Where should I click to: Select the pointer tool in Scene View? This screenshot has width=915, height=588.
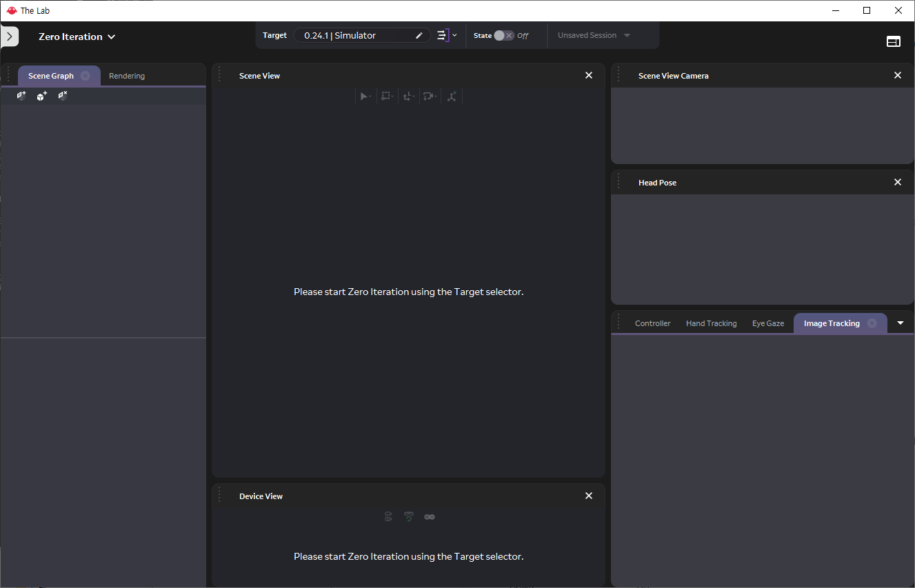tap(365, 97)
